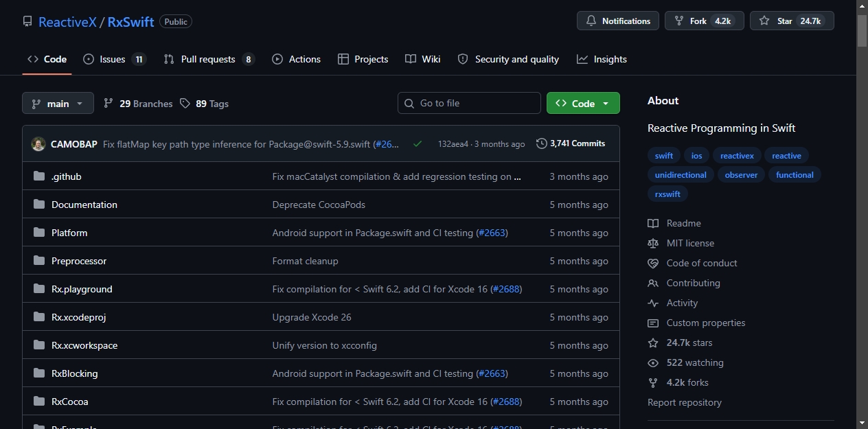
Task: Click the Report repository link
Action: coord(685,402)
